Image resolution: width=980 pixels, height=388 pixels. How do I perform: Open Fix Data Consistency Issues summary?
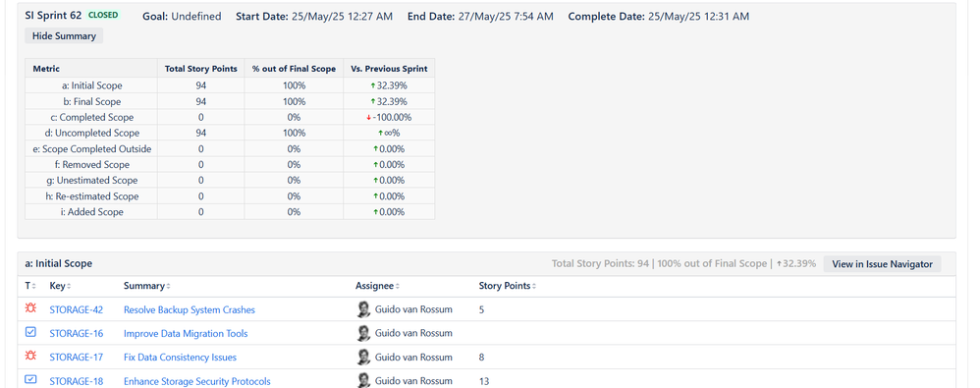coord(180,358)
